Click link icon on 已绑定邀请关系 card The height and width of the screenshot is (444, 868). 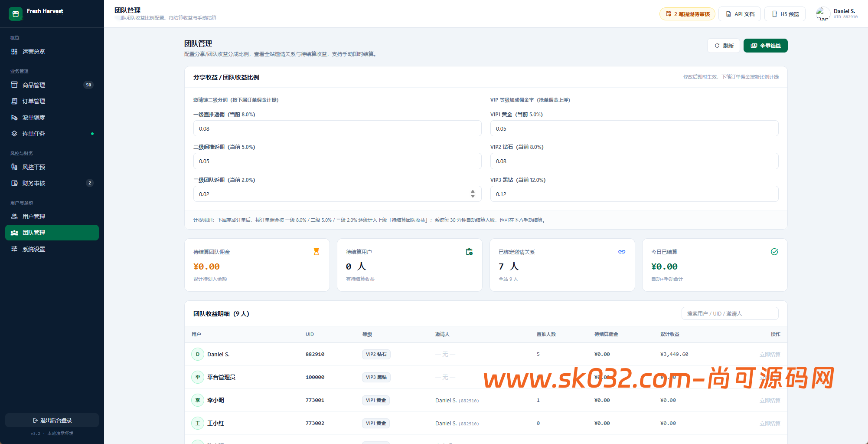point(622,252)
